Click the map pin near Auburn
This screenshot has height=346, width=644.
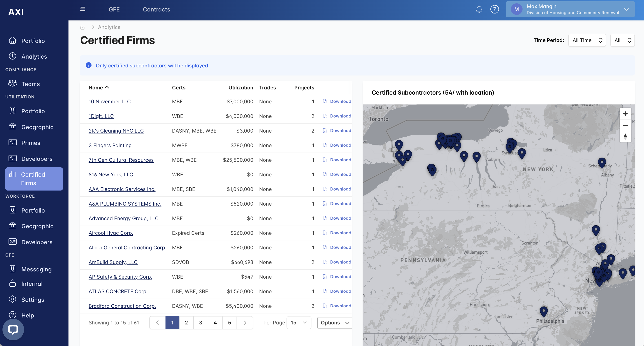tap(476, 157)
